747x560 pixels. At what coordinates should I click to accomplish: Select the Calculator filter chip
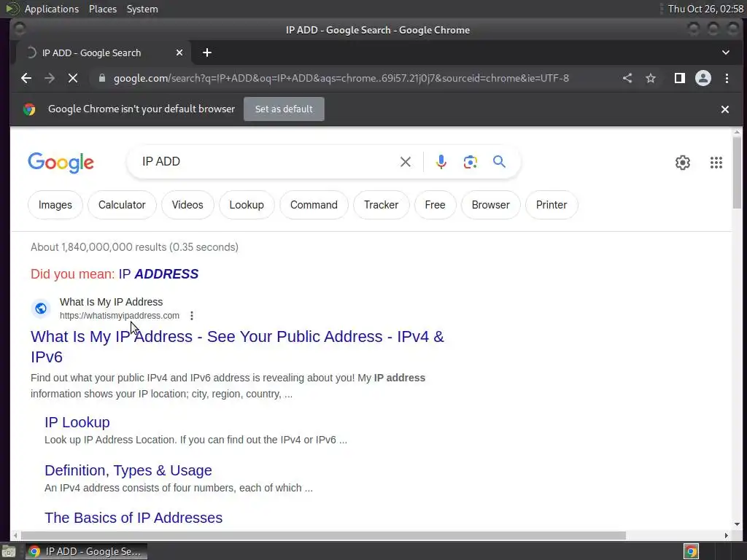click(x=122, y=205)
